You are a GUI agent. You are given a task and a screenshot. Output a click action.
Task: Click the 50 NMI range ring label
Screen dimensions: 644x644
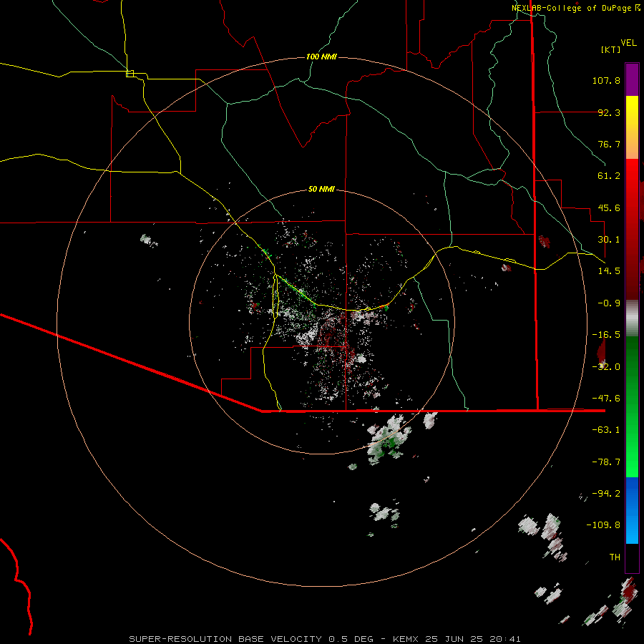point(321,190)
